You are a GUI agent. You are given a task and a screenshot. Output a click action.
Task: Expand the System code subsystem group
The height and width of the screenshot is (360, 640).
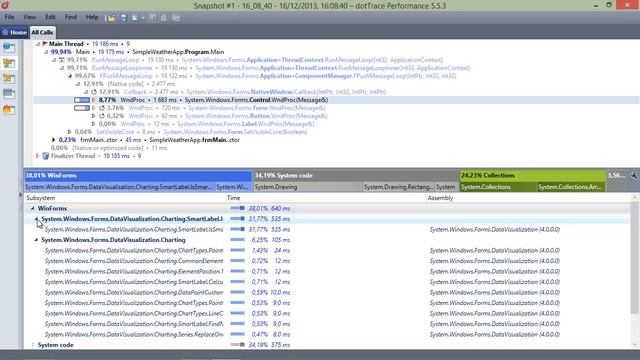33,345
